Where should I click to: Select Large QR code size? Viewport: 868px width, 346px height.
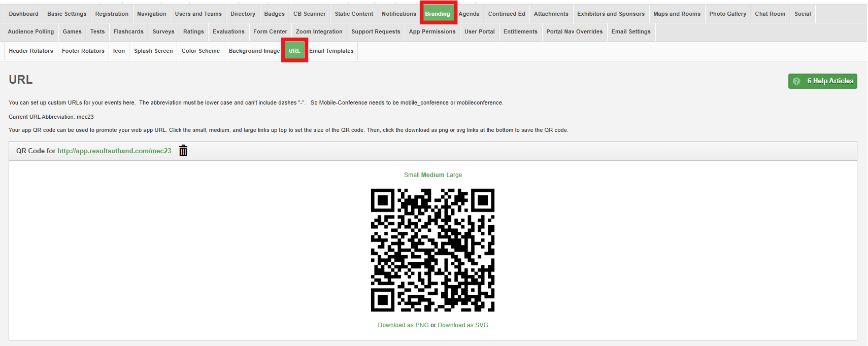[x=454, y=175]
